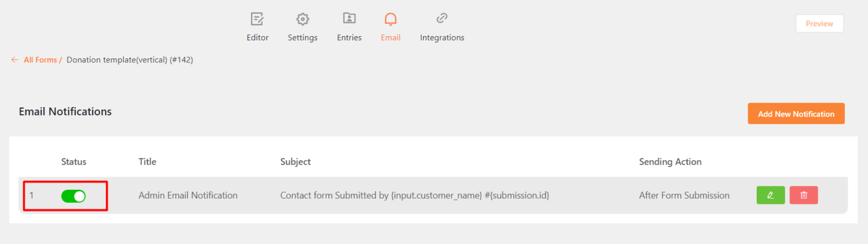Click the Email bell icon
The image size is (868, 244).
click(x=390, y=19)
